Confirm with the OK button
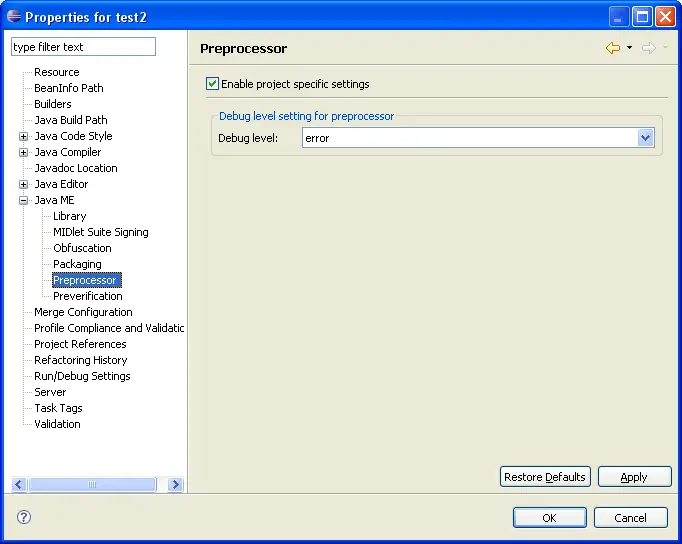Screen dimensions: 682x544 pyautogui.click(x=549, y=518)
